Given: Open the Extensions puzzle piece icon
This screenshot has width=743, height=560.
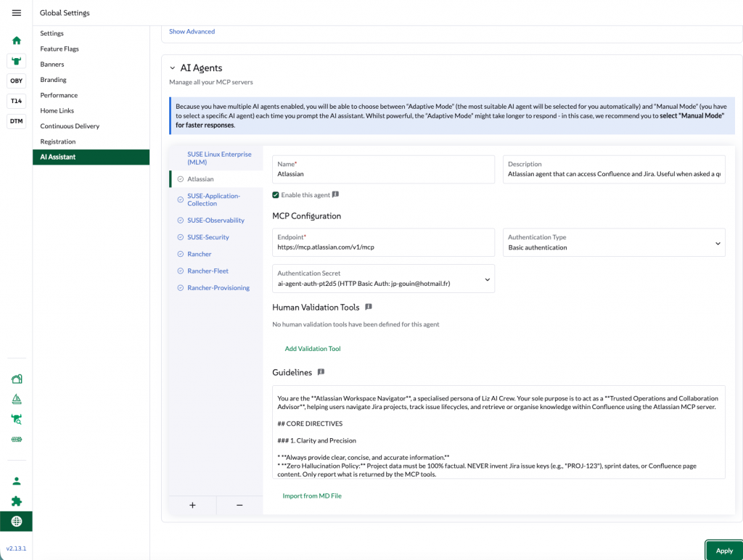Looking at the screenshot, I should coord(16,501).
